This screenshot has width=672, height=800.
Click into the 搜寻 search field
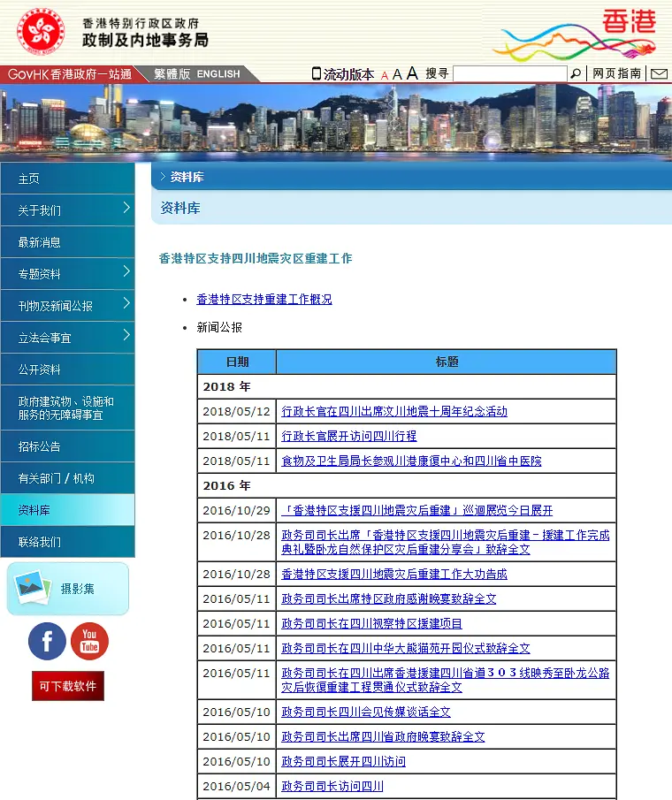[x=509, y=74]
